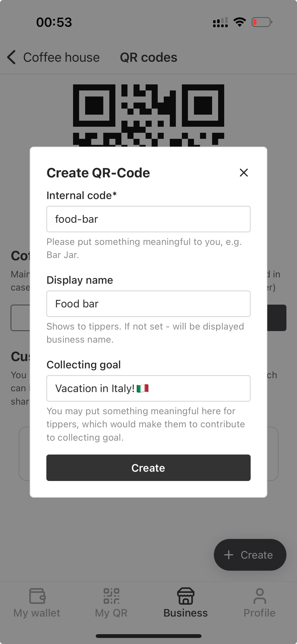The image size is (297, 644).
Task: Close the Create QR-Code dialog
Action: click(x=243, y=173)
